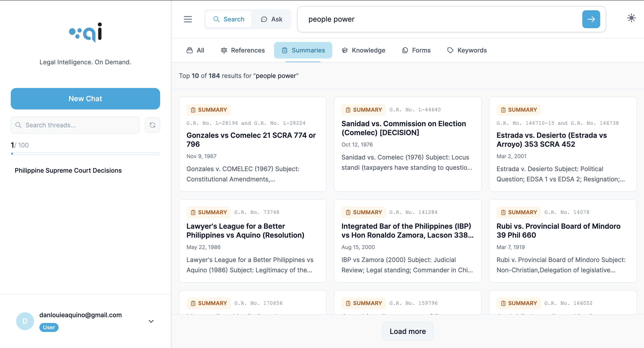Click the refresh threads icon

click(x=152, y=125)
